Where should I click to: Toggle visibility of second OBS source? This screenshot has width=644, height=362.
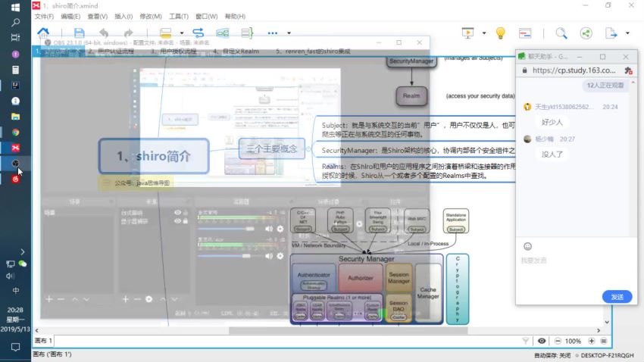177,221
